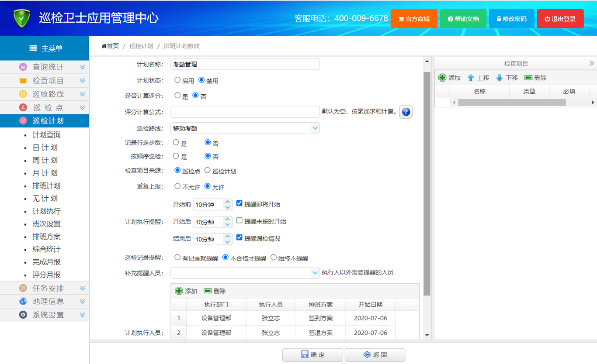The image size is (597, 364).
Task: Open the 补充提醒人员 dropdown
Action: [x=315, y=273]
